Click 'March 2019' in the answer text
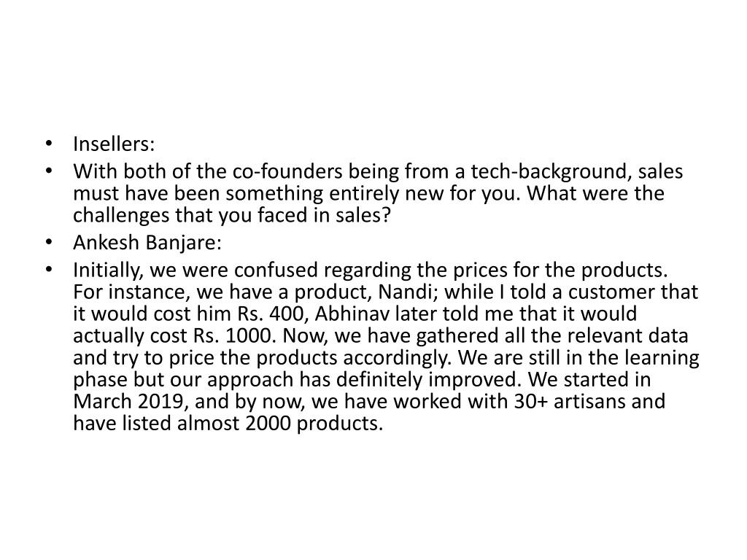This screenshot has width=747, height=560. 128,402
